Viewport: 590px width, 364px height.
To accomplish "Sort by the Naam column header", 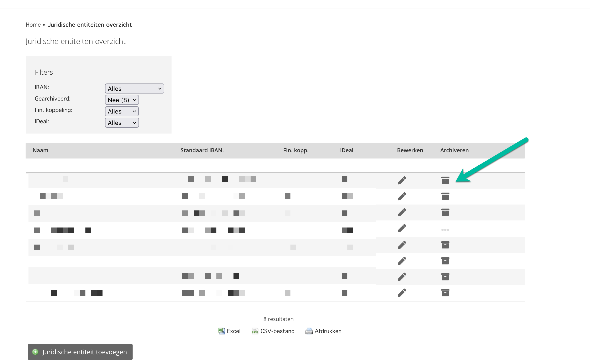I will pos(41,150).
